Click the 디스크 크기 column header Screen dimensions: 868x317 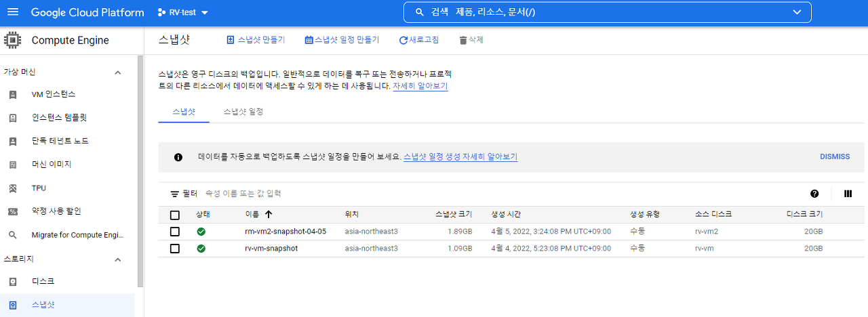coord(804,215)
